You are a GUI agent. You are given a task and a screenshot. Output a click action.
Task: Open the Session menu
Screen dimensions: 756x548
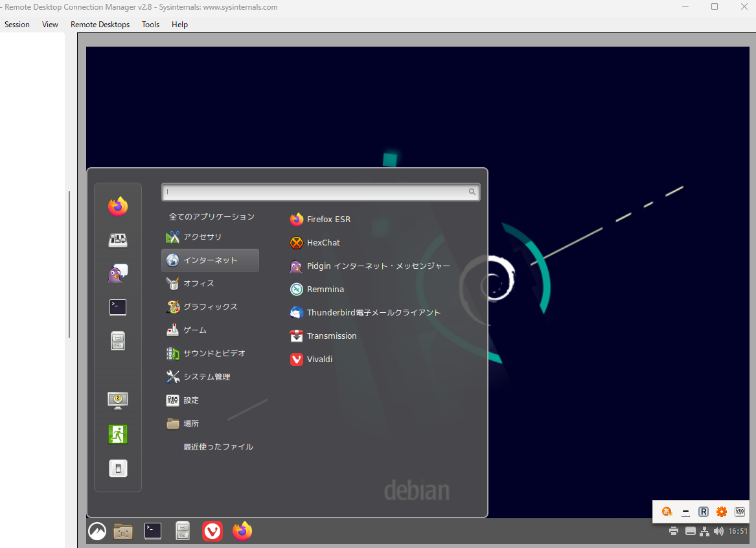[17, 25]
